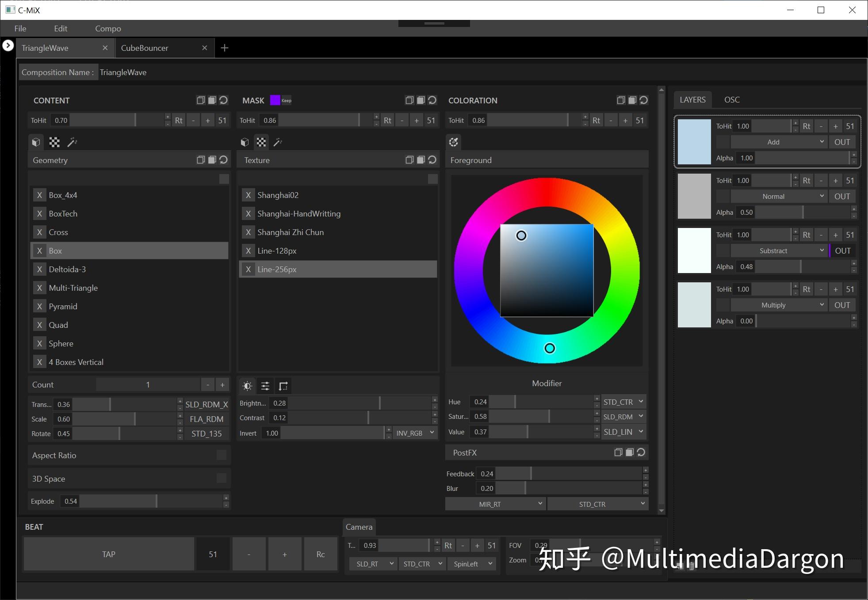This screenshot has width=868, height=600.
Task: Toggle the 3D Space checkbox
Action: pos(222,478)
